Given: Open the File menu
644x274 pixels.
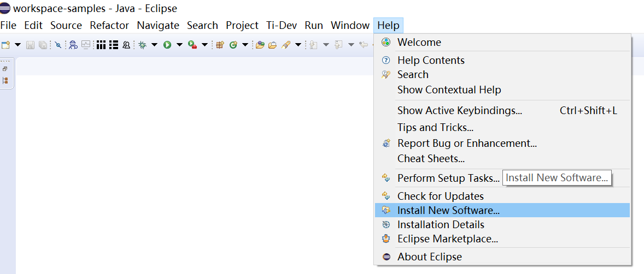Looking at the screenshot, I should [8, 26].
